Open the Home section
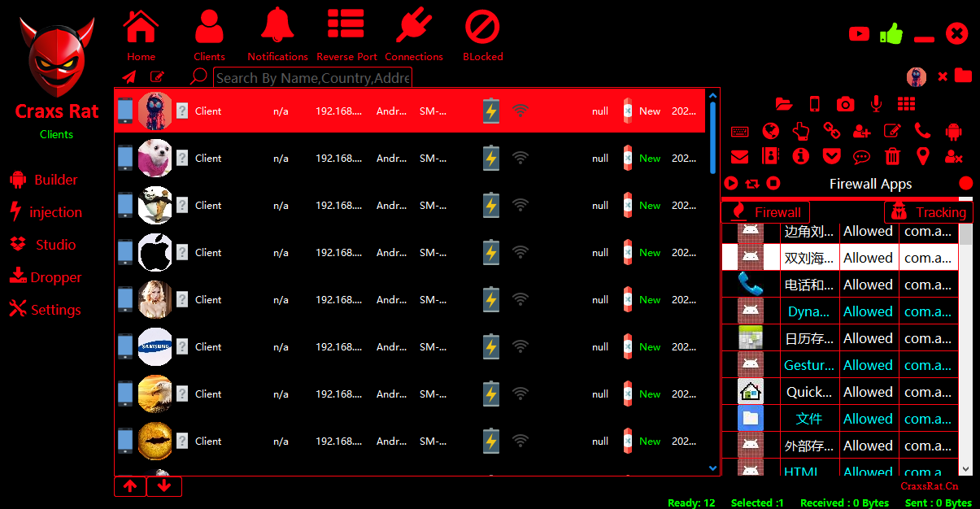This screenshot has height=509, width=980. tap(141, 34)
